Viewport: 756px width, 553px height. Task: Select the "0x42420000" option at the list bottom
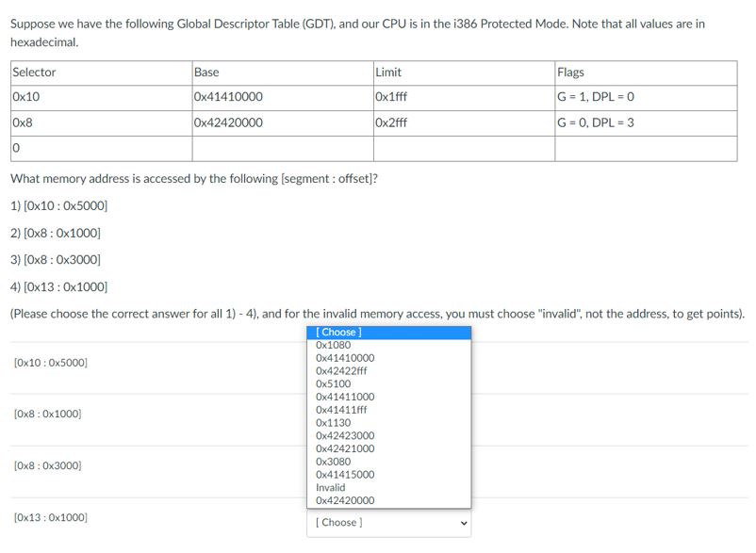[349, 500]
